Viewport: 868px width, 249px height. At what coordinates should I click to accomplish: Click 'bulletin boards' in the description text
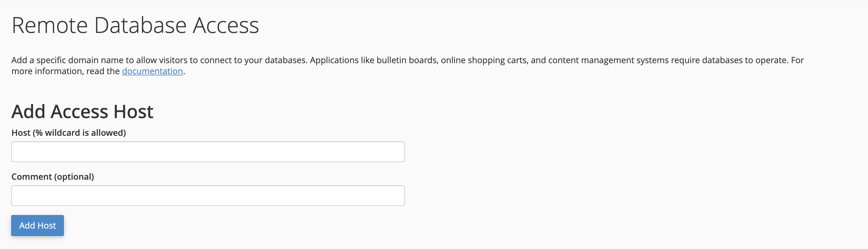tap(407, 60)
